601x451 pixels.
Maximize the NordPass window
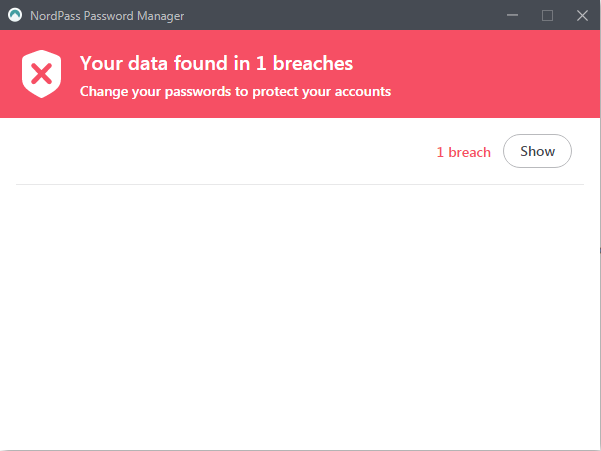547,15
